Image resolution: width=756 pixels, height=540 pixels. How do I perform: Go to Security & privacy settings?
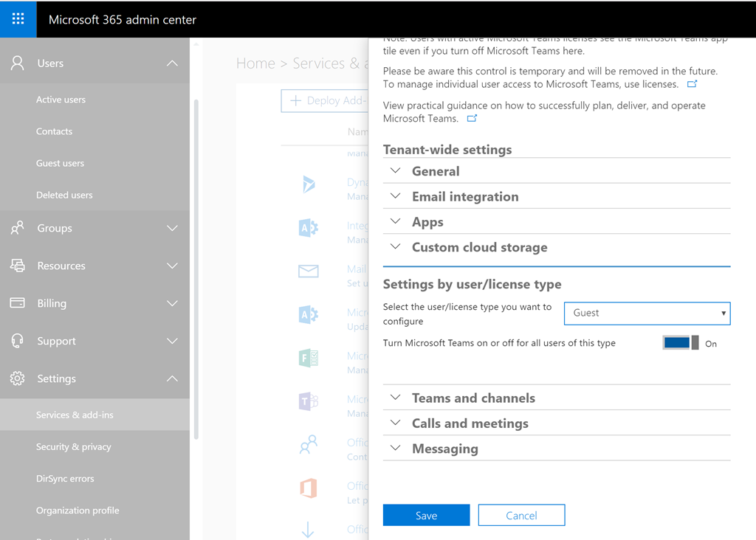(74, 447)
